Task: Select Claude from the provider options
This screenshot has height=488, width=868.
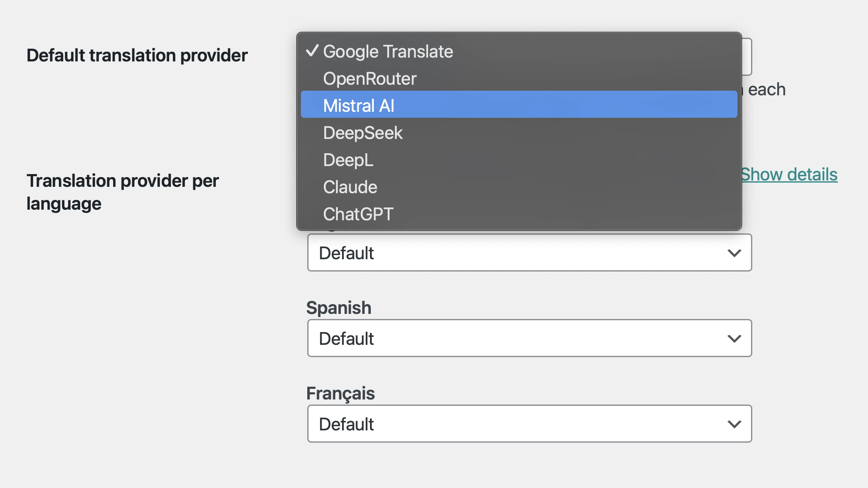Action: point(349,187)
